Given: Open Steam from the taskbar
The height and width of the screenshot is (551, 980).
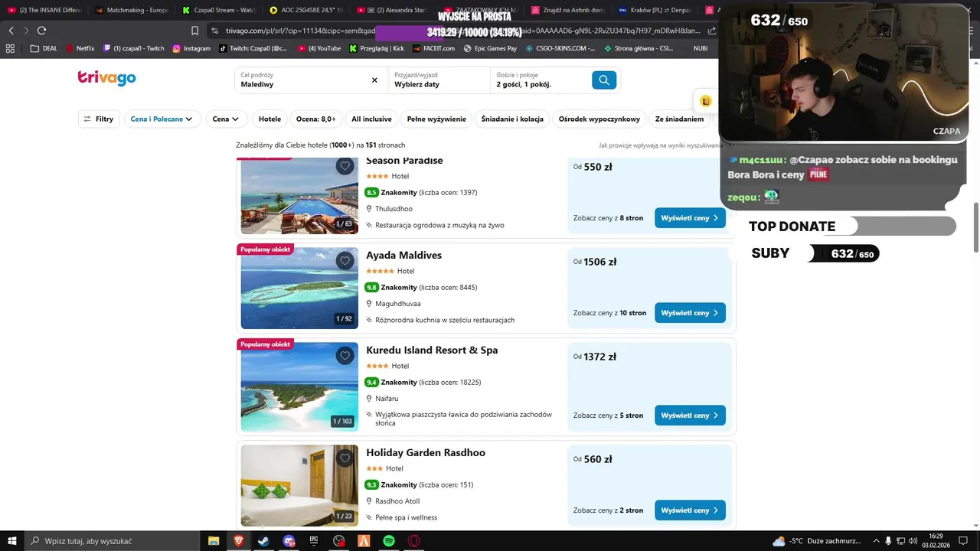Looking at the screenshot, I should coord(263,541).
